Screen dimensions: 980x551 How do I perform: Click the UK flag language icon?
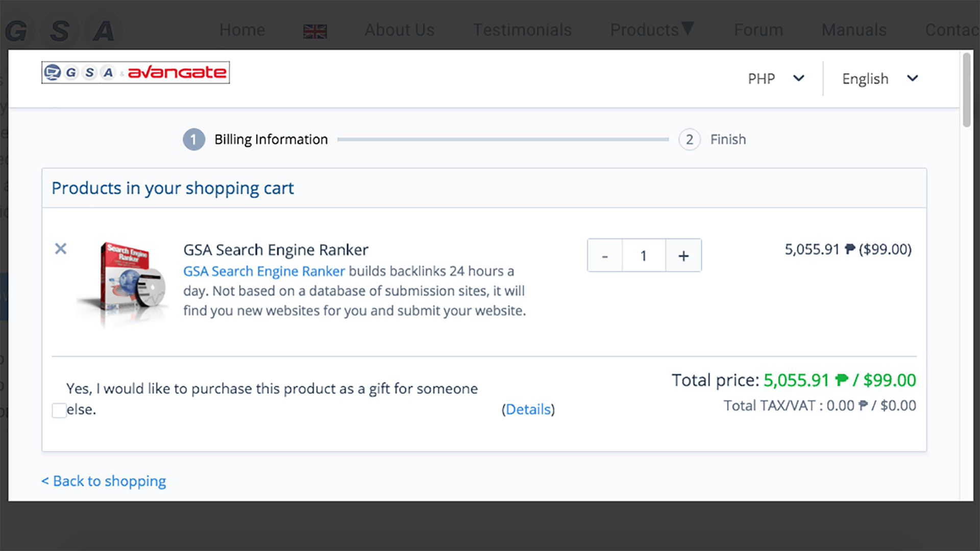click(x=315, y=31)
